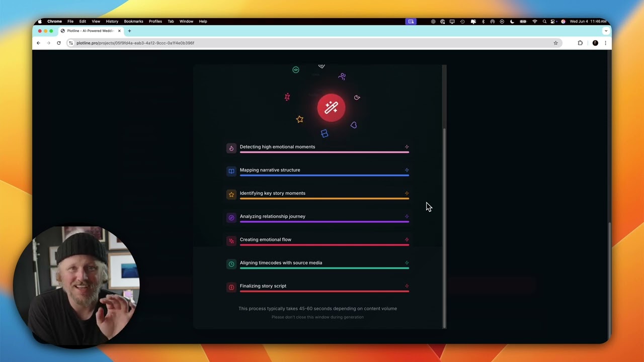Open a new browser tab
This screenshot has height=362, width=644.
click(129, 31)
